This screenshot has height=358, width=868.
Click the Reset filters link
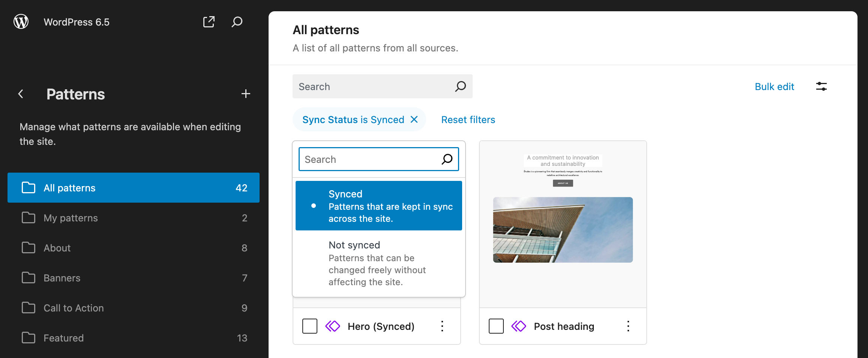[x=468, y=120]
